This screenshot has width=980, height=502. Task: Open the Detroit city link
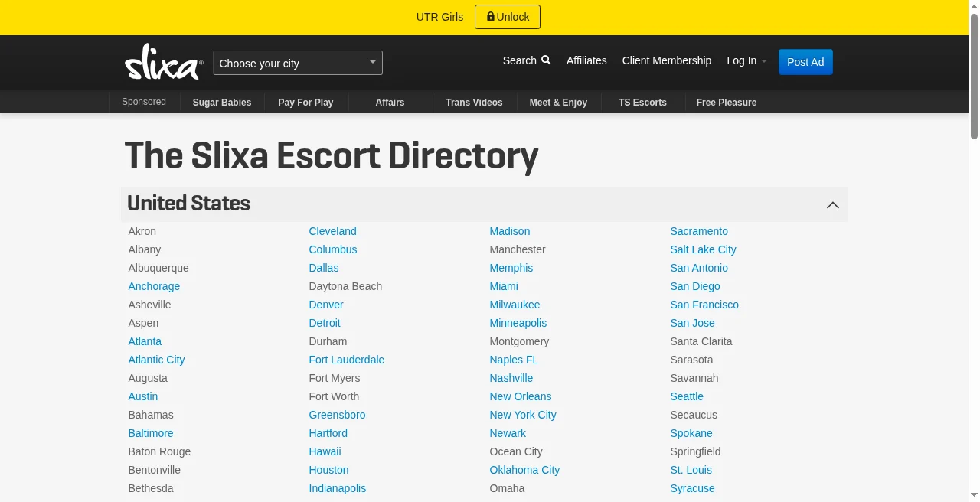(x=325, y=323)
